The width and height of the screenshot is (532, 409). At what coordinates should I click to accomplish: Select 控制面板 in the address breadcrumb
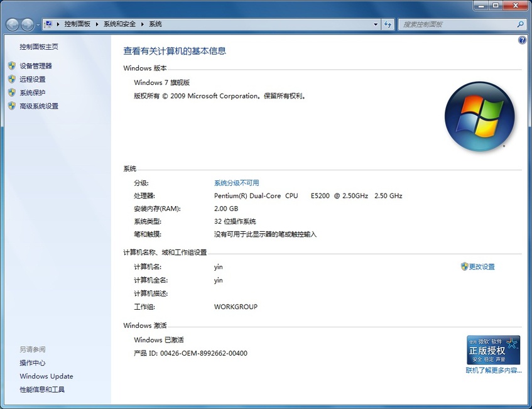coord(77,24)
